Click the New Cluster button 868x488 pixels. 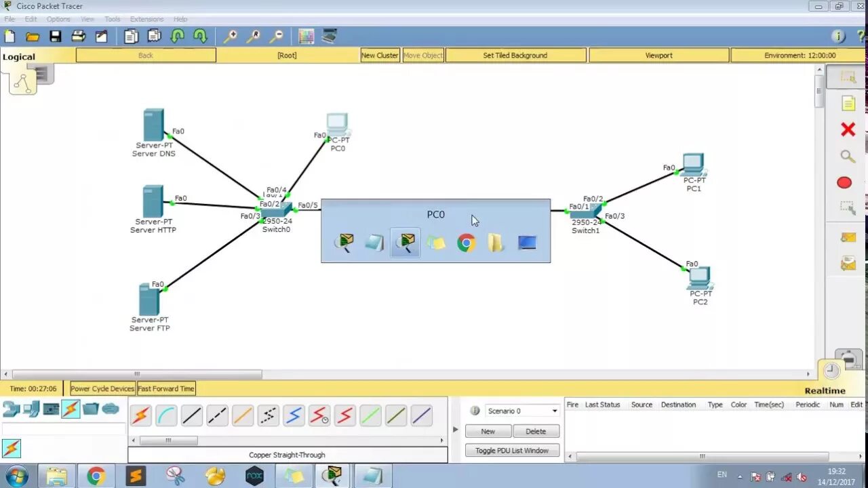380,56
